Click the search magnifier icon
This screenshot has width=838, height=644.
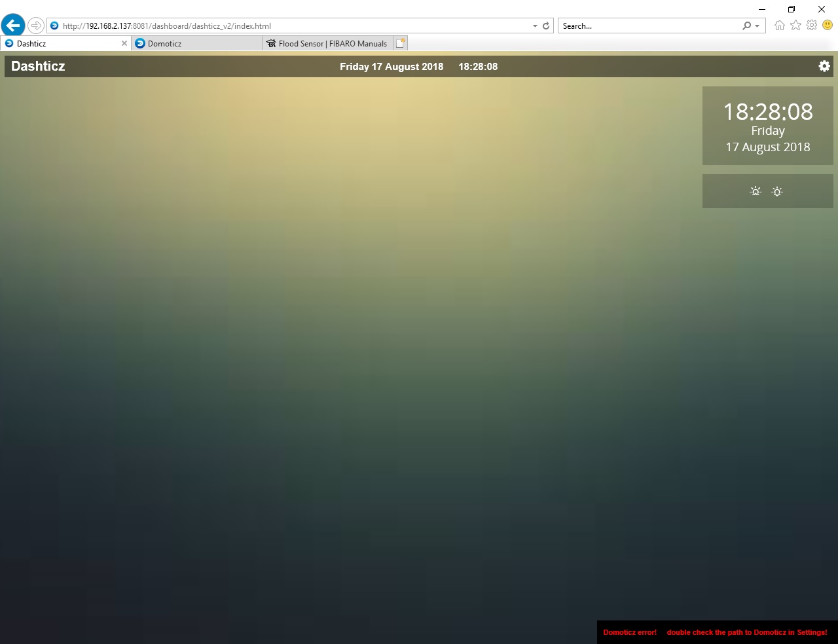coord(746,26)
